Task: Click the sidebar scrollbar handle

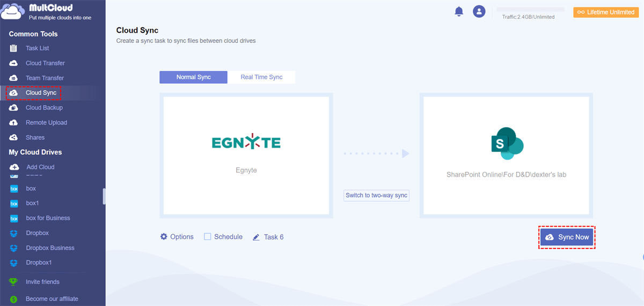Action: point(104,196)
